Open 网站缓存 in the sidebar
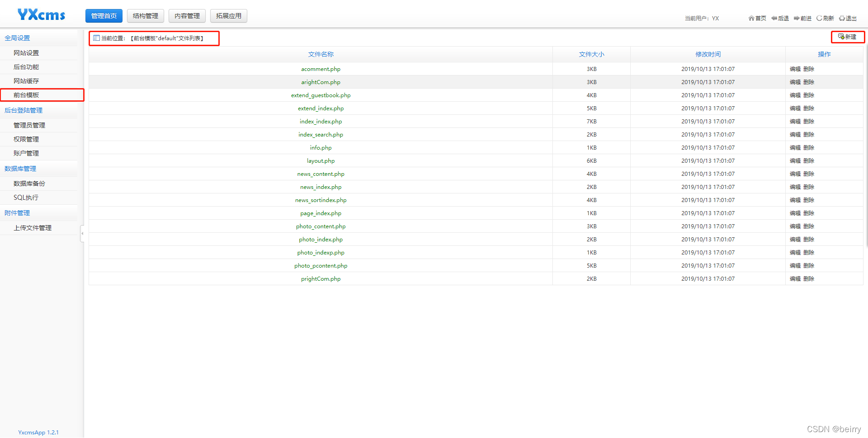The image size is (868, 438). click(26, 81)
